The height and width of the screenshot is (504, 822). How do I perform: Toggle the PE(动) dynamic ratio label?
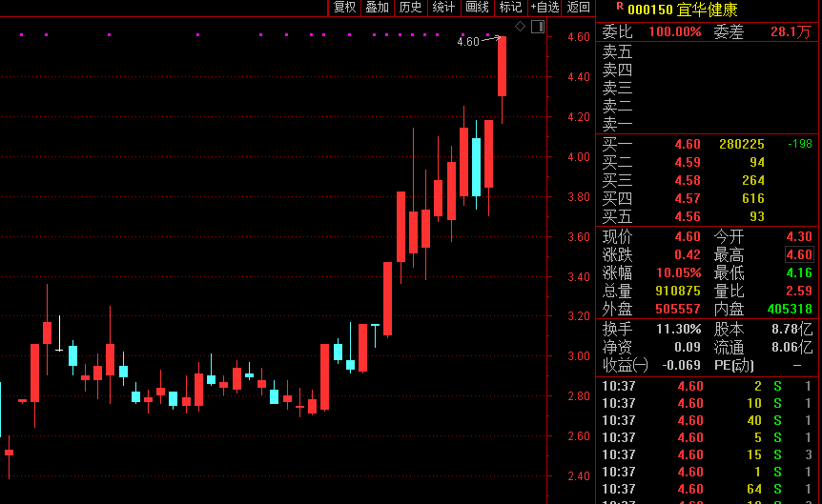click(x=733, y=365)
